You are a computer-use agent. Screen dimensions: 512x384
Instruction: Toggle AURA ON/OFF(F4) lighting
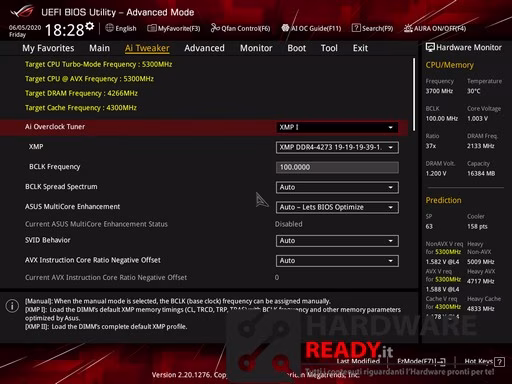point(435,28)
